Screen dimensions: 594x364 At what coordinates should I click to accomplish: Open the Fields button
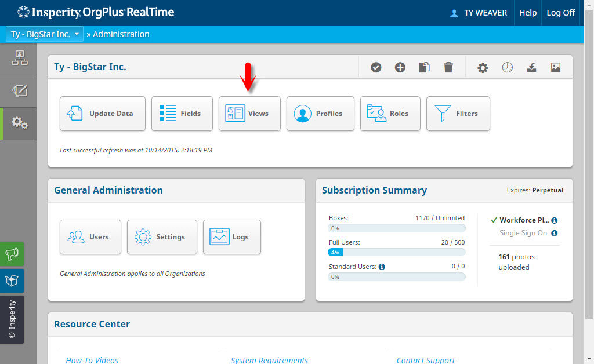coord(182,114)
